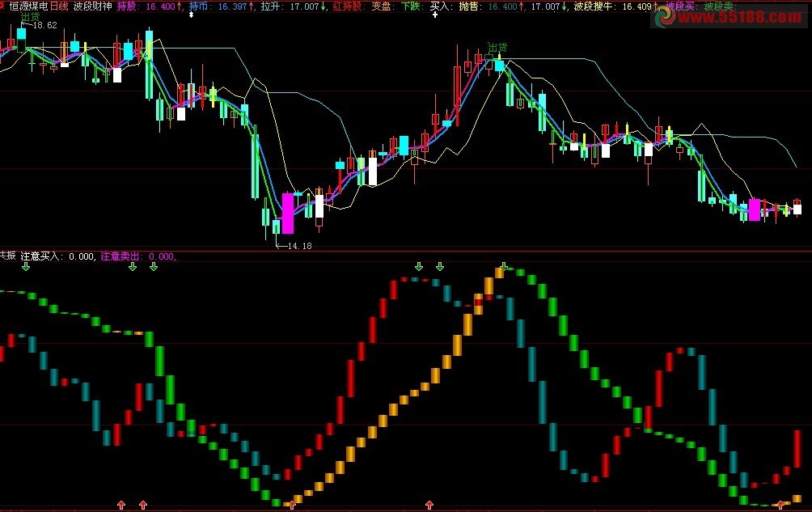Click the green sell arrow at the oscillator peak

click(504, 266)
